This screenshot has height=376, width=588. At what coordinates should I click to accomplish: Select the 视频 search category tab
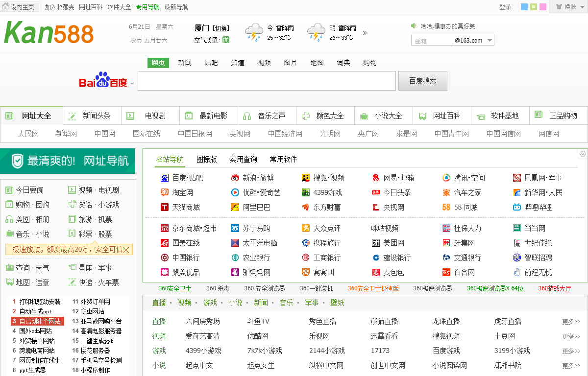tap(264, 63)
